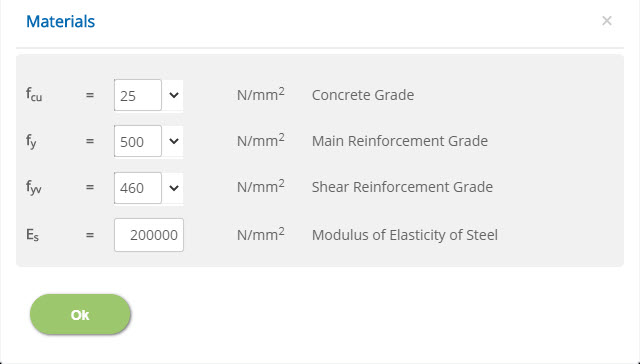Open the fcu concrete grade dropdown arrow
Image resolution: width=640 pixels, height=364 pixels.
point(173,95)
